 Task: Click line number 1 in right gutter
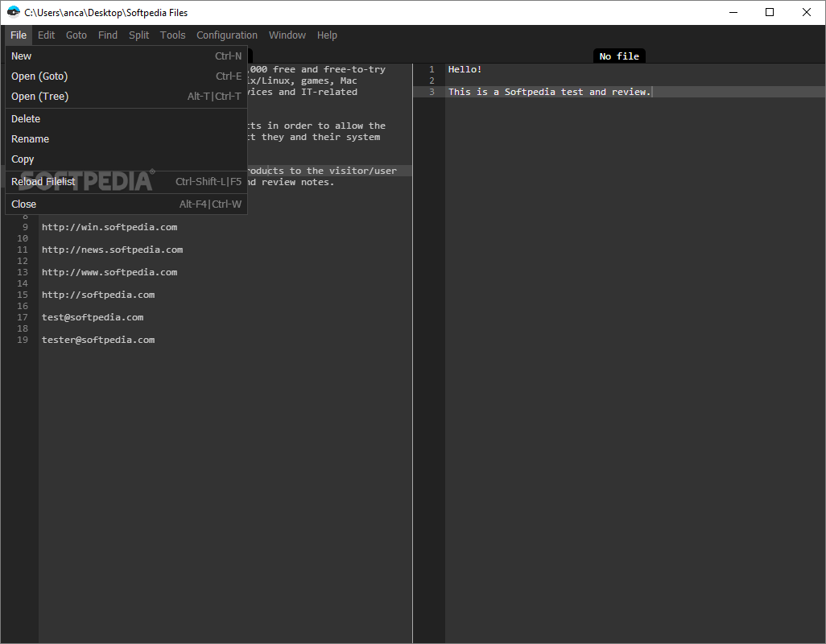[432, 69]
